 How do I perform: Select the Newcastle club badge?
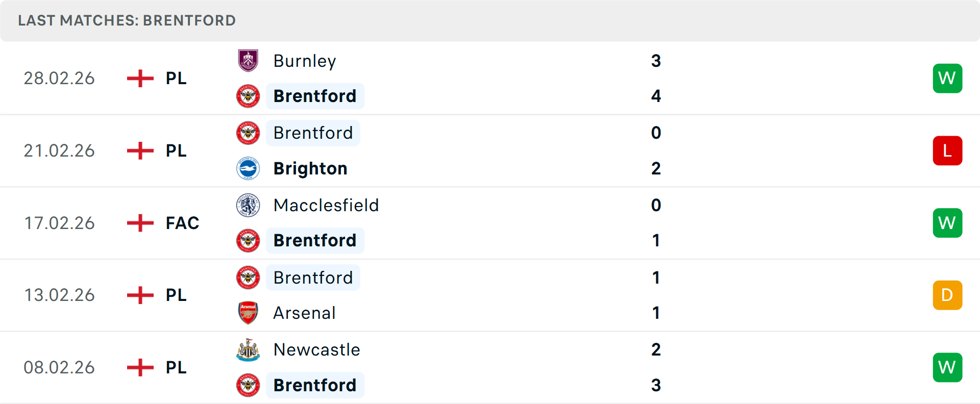pos(248,350)
